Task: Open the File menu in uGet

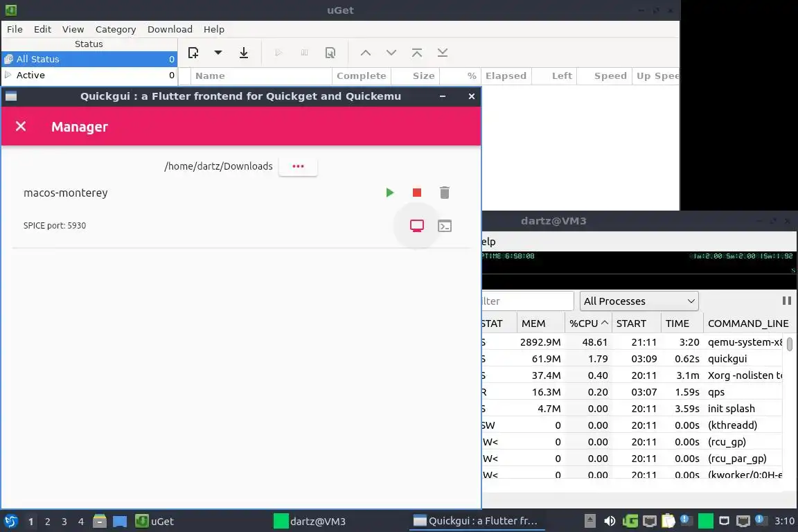Action: coord(15,29)
